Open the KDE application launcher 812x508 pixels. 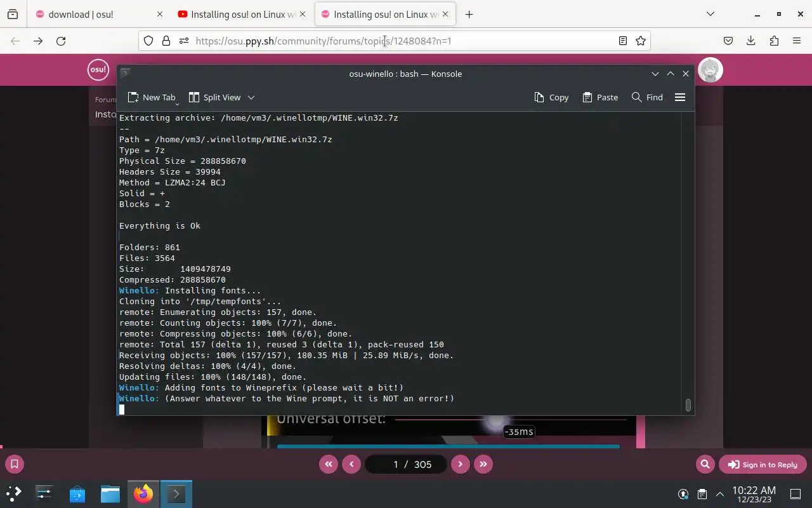point(14,493)
